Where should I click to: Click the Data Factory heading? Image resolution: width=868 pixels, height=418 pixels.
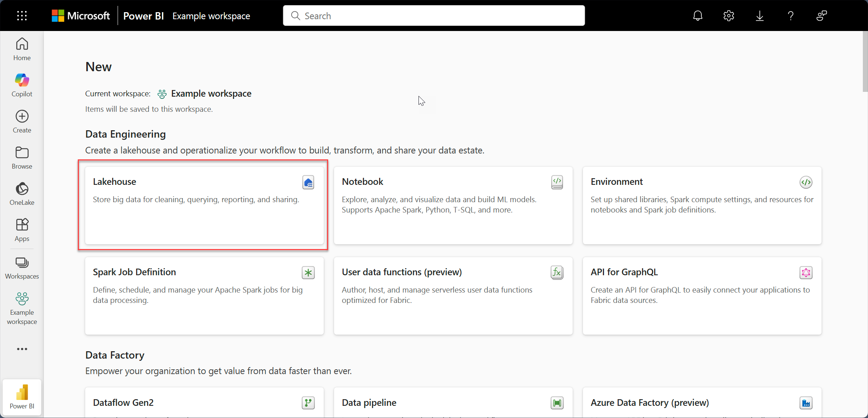(x=115, y=355)
